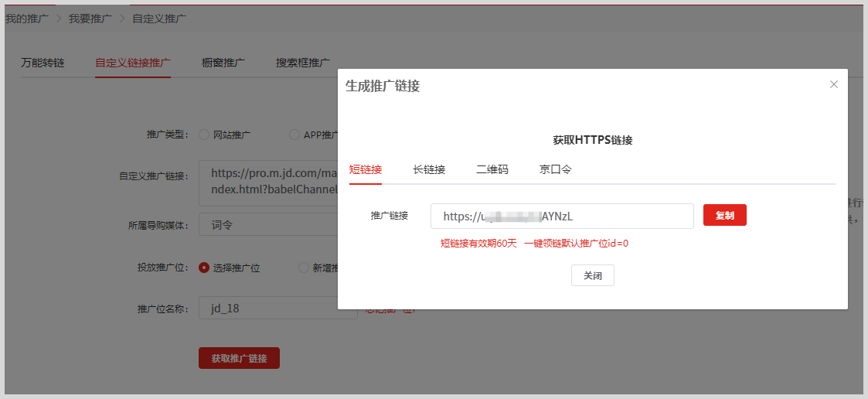This screenshot has height=399, width=868.
Task: Go to the 万能转链 tab
Action: point(43,63)
